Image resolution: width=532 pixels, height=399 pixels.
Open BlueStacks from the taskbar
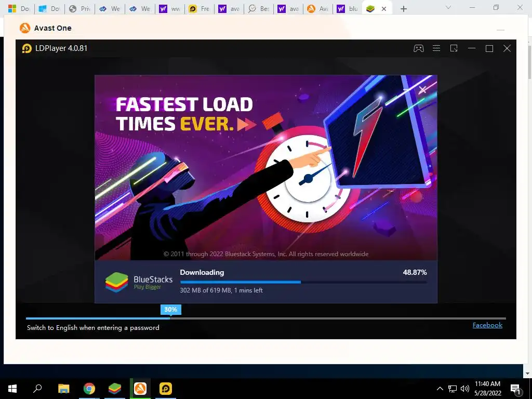tap(115, 389)
